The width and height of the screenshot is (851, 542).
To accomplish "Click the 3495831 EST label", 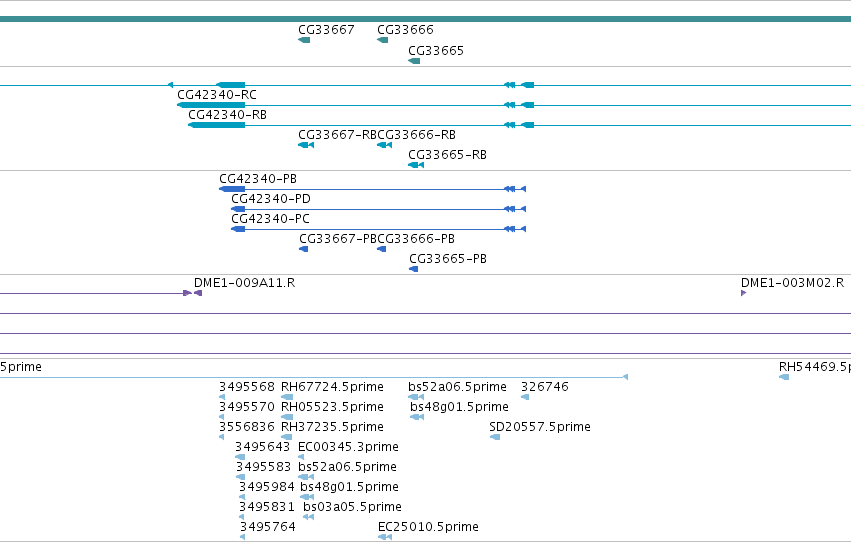I will [x=267, y=508].
